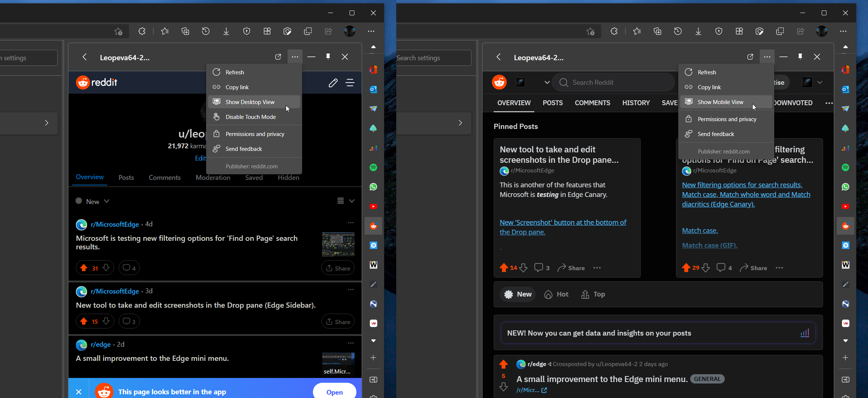Click into the Search Reddit field
Image resolution: width=868 pixels, height=398 pixels.
pos(614,82)
